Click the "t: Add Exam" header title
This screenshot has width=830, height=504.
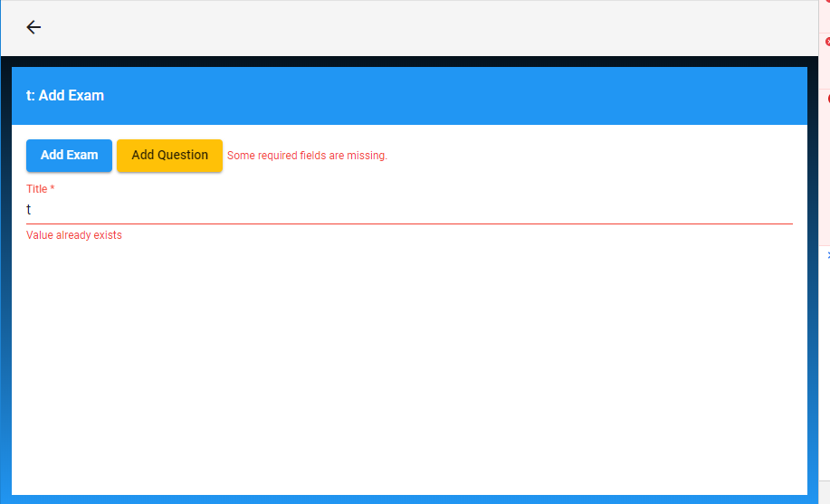[x=65, y=95]
